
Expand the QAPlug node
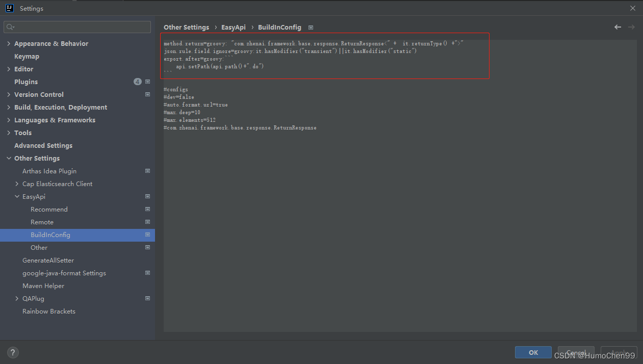point(17,298)
